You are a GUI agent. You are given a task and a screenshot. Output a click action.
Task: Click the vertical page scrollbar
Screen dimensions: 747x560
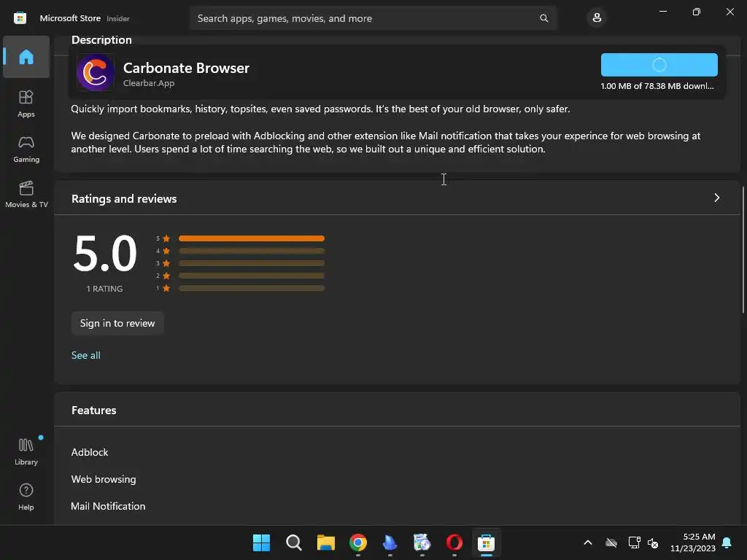point(743,249)
